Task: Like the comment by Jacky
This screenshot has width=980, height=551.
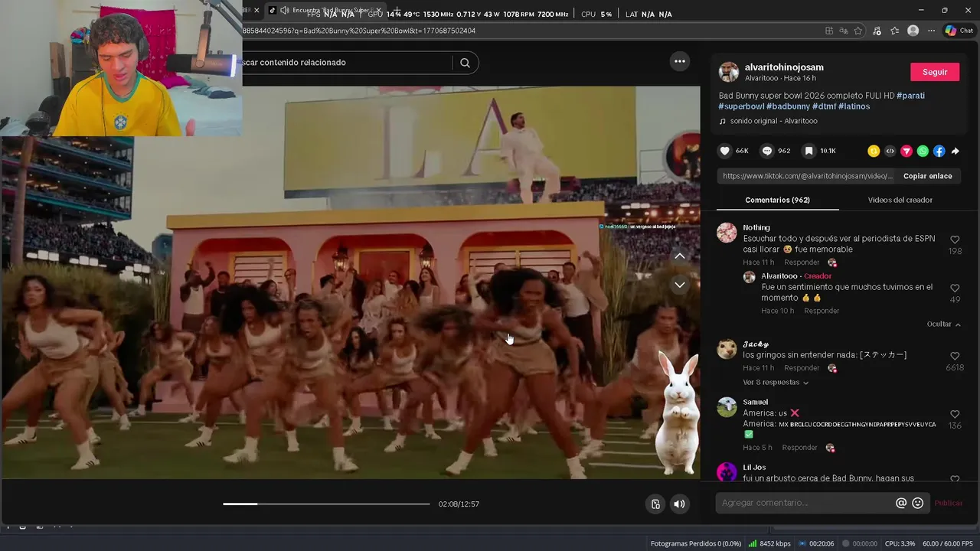Action: (955, 357)
